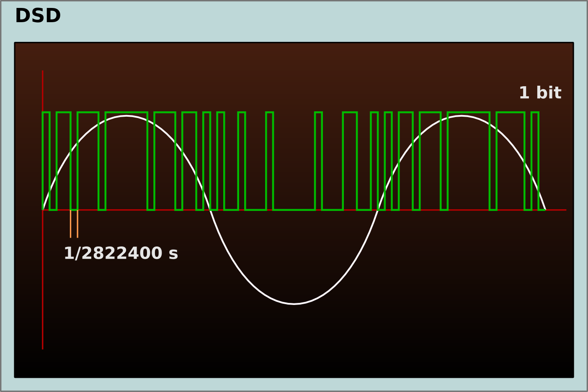The width and height of the screenshot is (588, 392).
Task: Click the '1 bit' label
Action: (x=540, y=93)
